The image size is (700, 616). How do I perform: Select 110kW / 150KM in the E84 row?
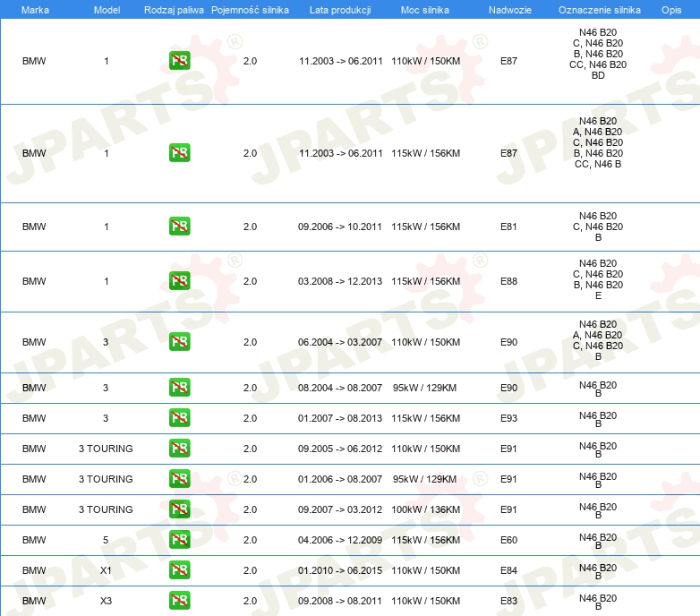tap(425, 570)
